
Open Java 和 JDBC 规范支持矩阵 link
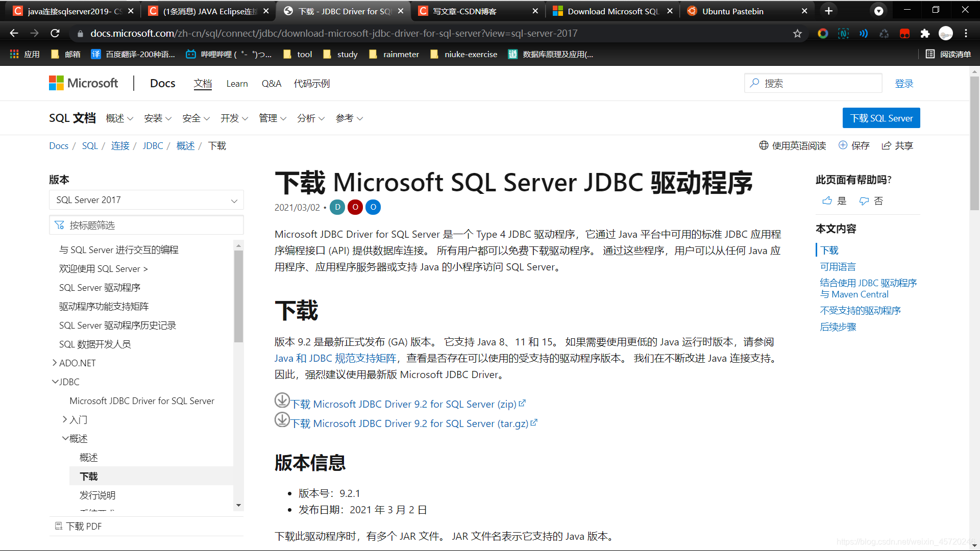click(335, 358)
